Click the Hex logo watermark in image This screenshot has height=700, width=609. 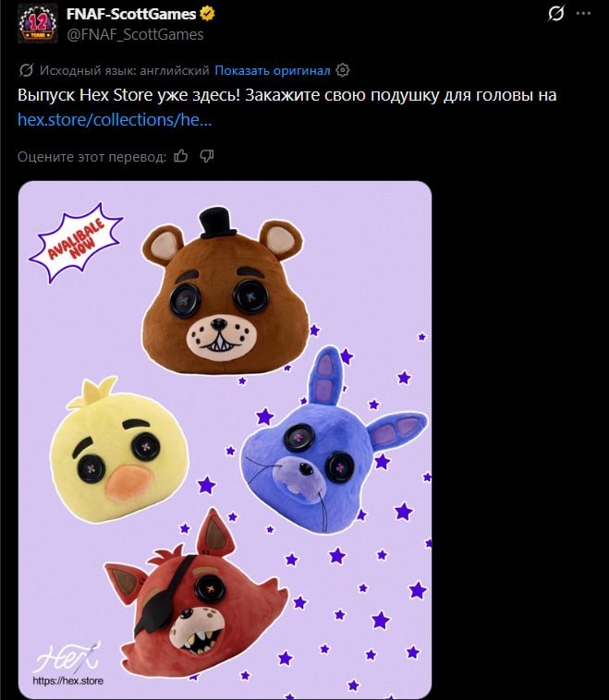68,664
